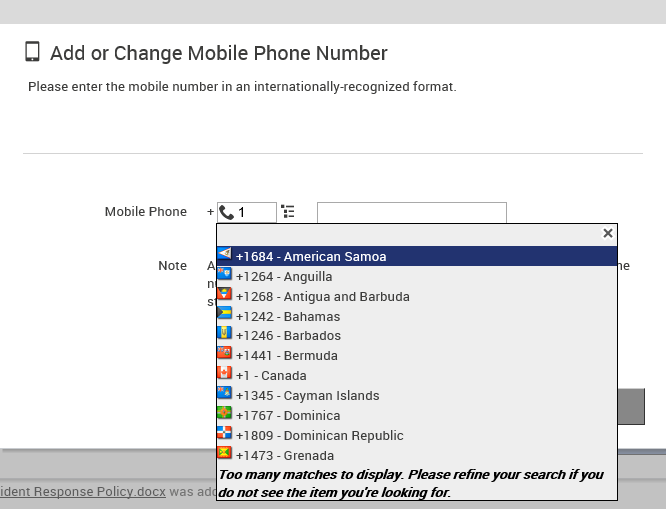Select +1345 Cayman Islands entry
Viewport: 666px width, 509px height.
pos(417,396)
